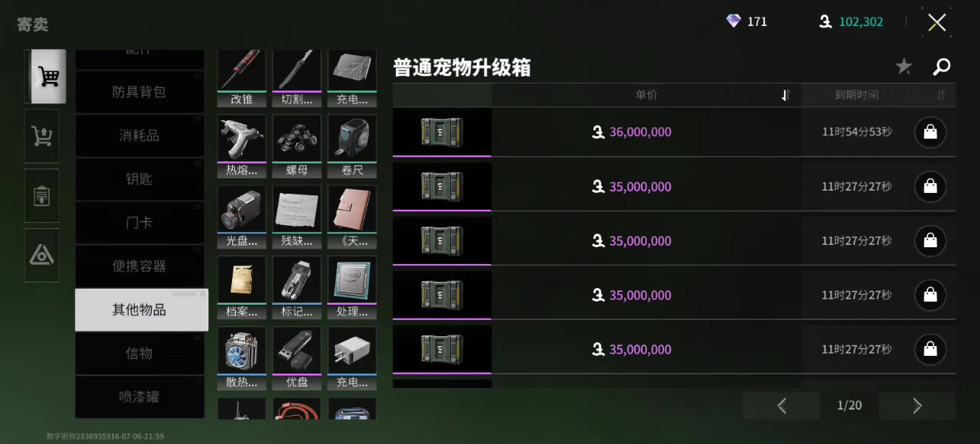The width and height of the screenshot is (980, 444).
Task: Buy the 36,000,000 listing via bag icon
Action: pos(930,132)
